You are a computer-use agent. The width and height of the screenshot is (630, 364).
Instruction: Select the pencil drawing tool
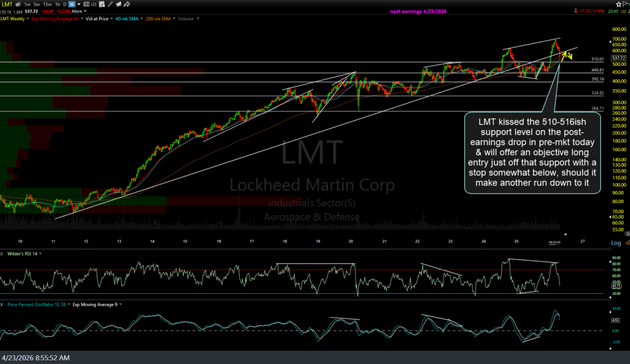(x=110, y=4)
